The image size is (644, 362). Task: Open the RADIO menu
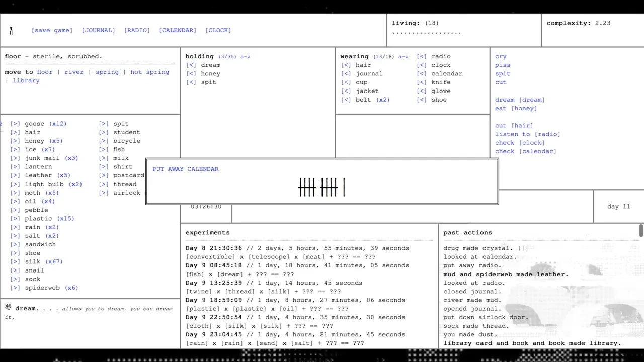[137, 30]
